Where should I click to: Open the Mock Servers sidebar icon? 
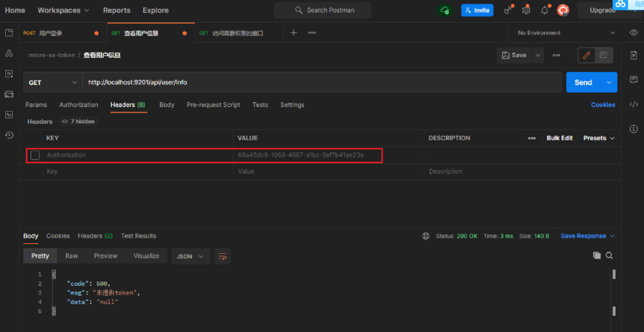point(9,94)
